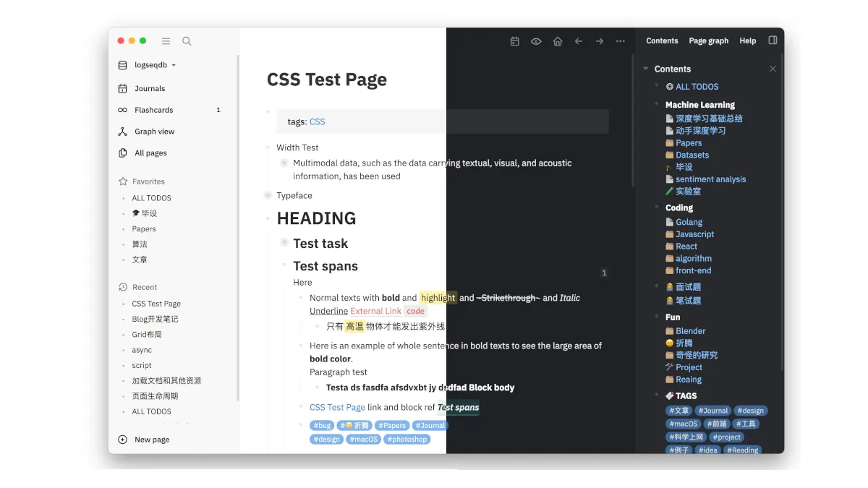Switch to the Contents tab
The height and width of the screenshot is (488, 868).
662,41
